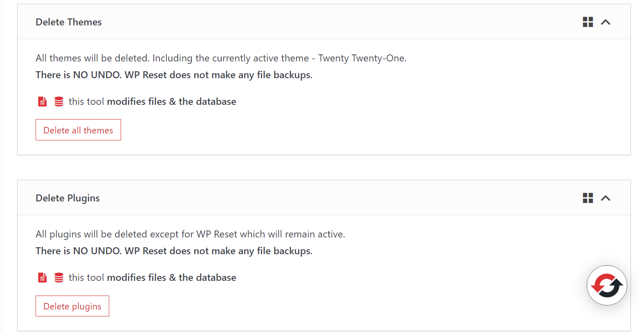The image size is (644, 332).
Task: Click the grid icon in Delete Themes header
Action: [588, 22]
